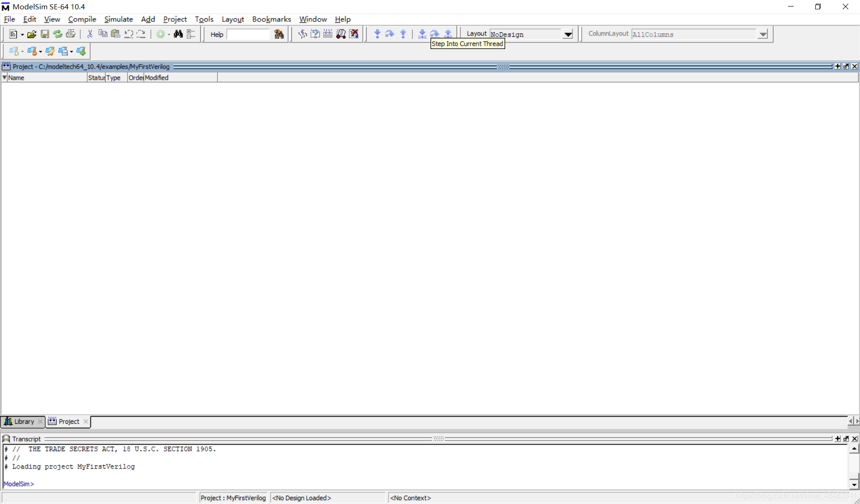The image size is (860, 504).
Task: Click the second-row icon with green arrow
Action: (x=81, y=51)
